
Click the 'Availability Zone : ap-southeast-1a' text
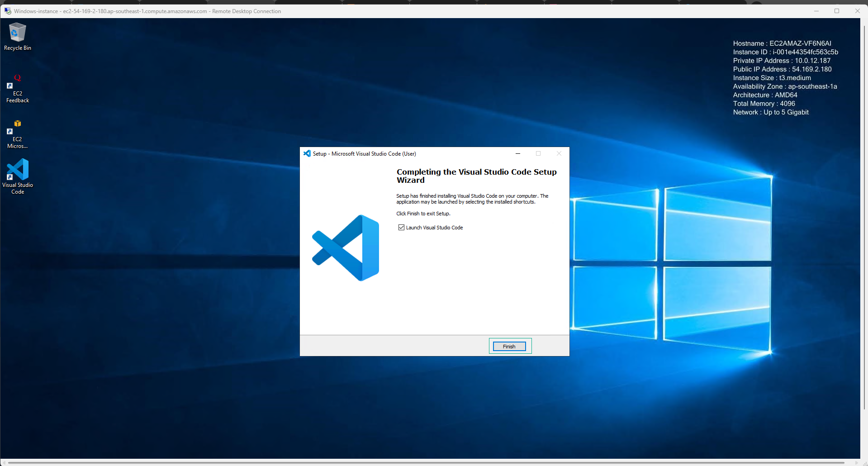coord(785,86)
